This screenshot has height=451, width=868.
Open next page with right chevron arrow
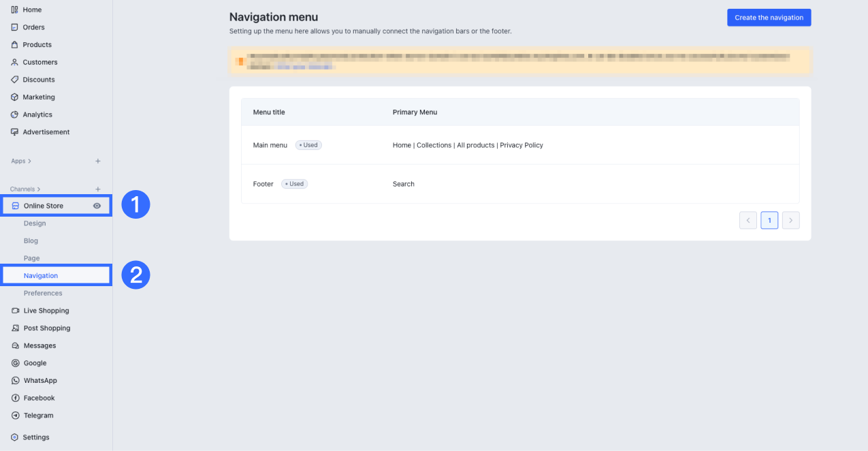click(x=790, y=219)
